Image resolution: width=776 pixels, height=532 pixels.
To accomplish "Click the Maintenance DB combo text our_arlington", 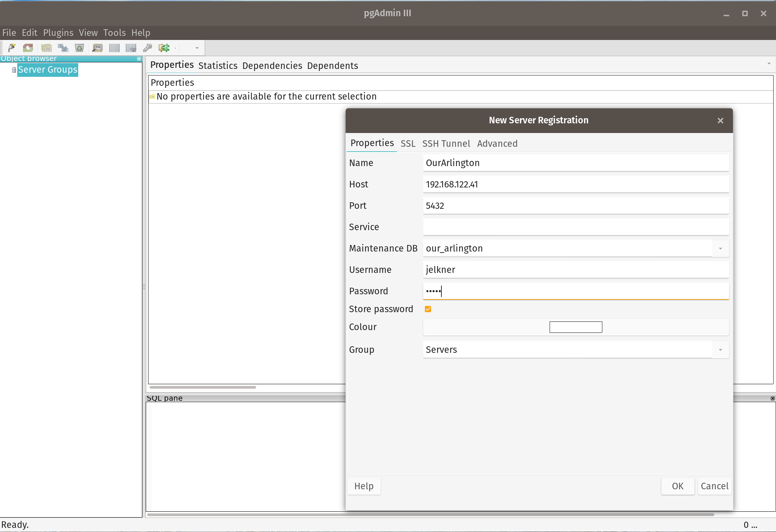I will (567, 248).
